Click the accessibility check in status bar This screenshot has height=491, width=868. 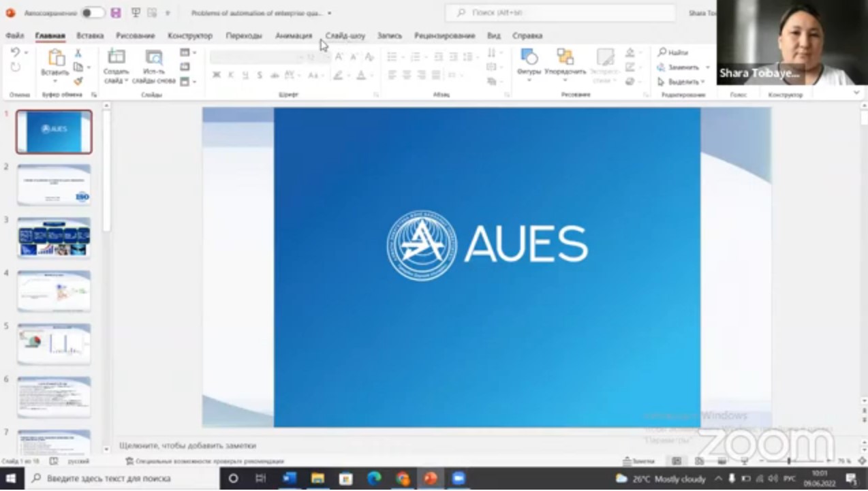(x=204, y=461)
